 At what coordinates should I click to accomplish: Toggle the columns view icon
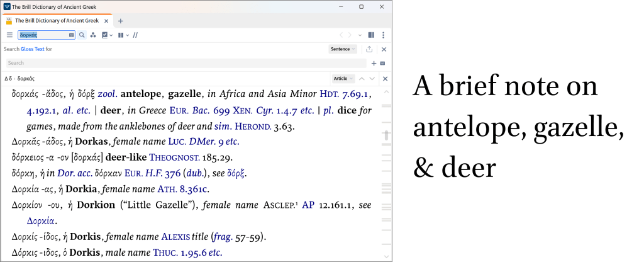pyautogui.click(x=121, y=35)
